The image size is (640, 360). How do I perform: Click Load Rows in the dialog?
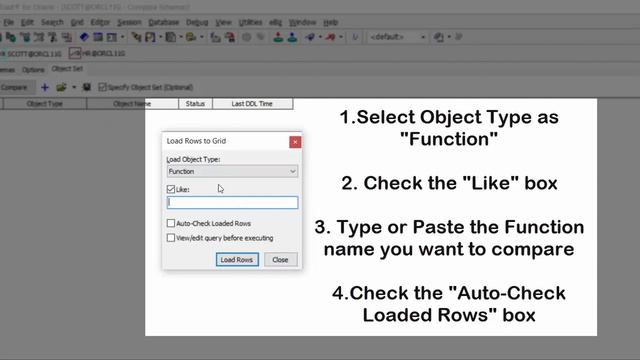tap(237, 260)
